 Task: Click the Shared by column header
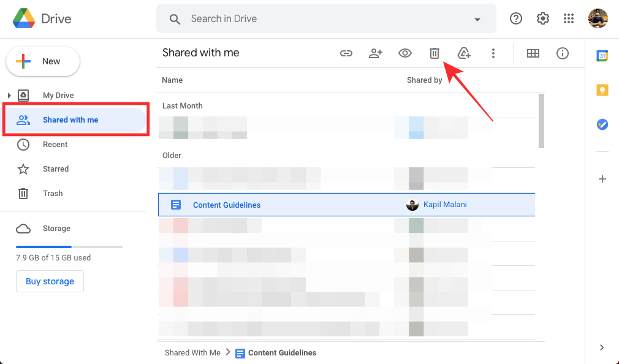[424, 80]
